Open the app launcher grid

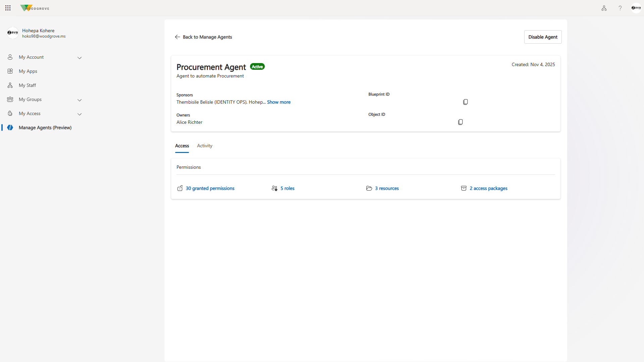coord(8,8)
